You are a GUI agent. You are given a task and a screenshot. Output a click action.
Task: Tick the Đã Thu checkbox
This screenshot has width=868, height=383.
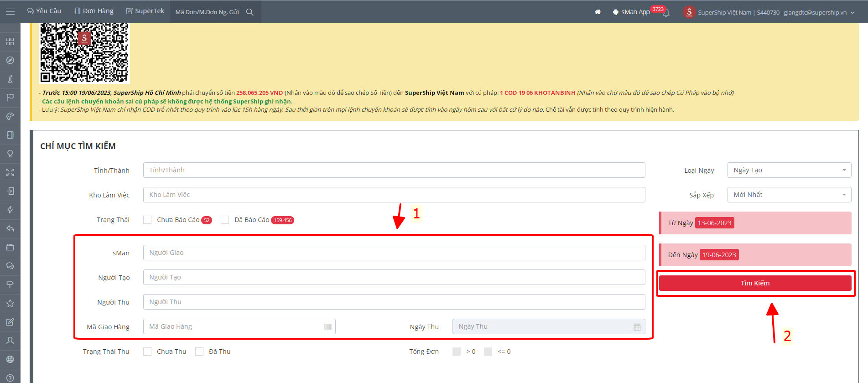click(x=199, y=352)
